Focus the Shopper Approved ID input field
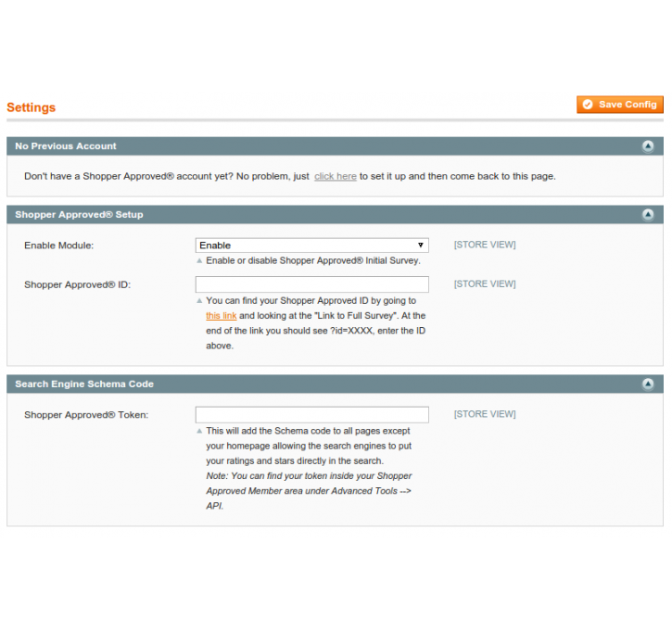 pos(312,284)
